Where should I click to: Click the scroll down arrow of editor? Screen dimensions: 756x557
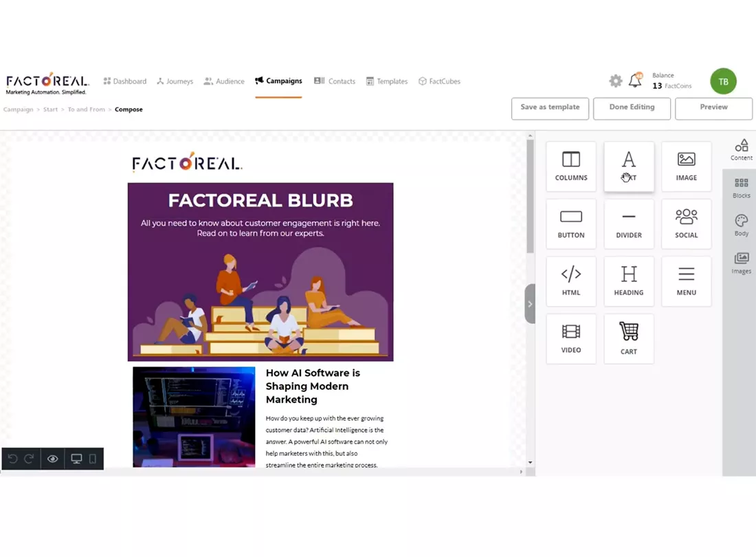[x=531, y=463]
